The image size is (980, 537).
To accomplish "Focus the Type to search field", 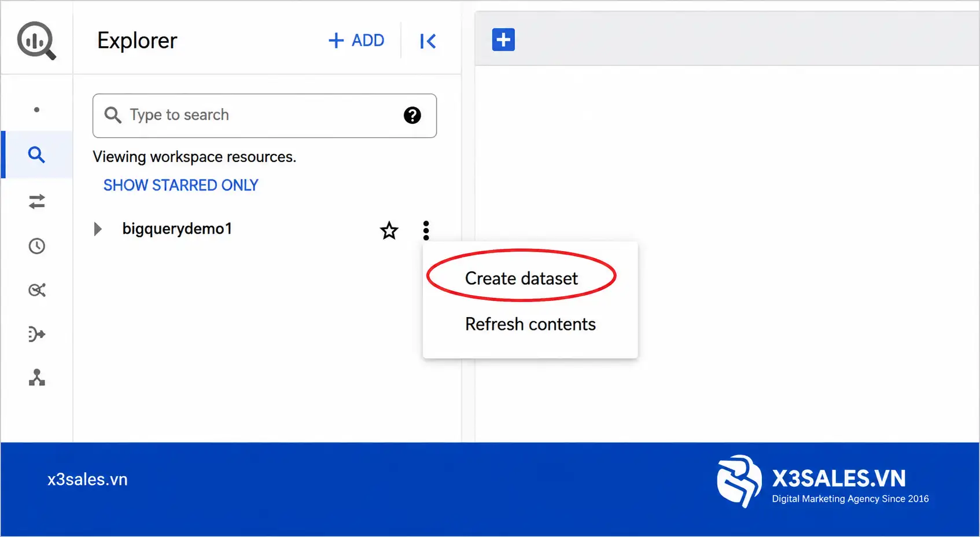I will point(264,116).
